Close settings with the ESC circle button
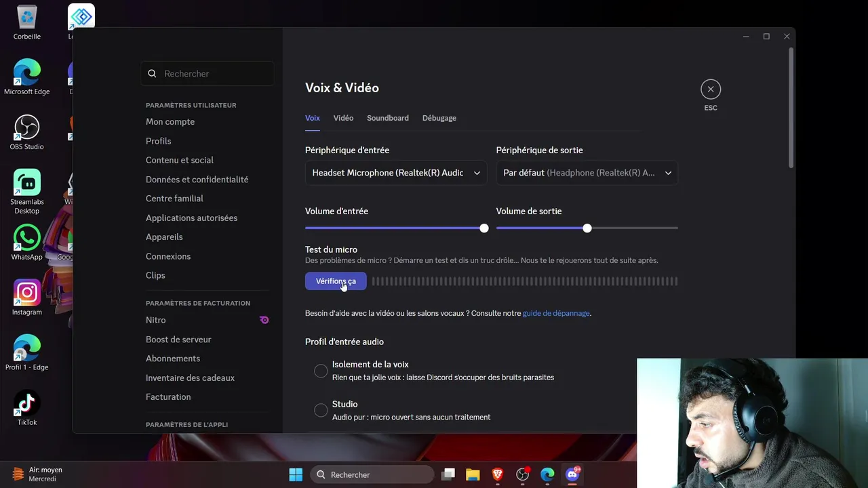Screen dimensions: 868x488 [x=711, y=89]
